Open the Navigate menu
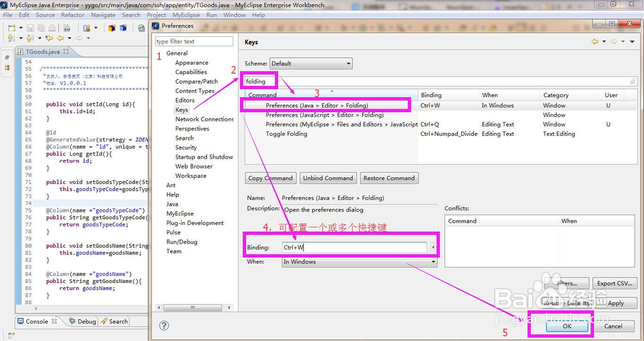 pos(103,15)
